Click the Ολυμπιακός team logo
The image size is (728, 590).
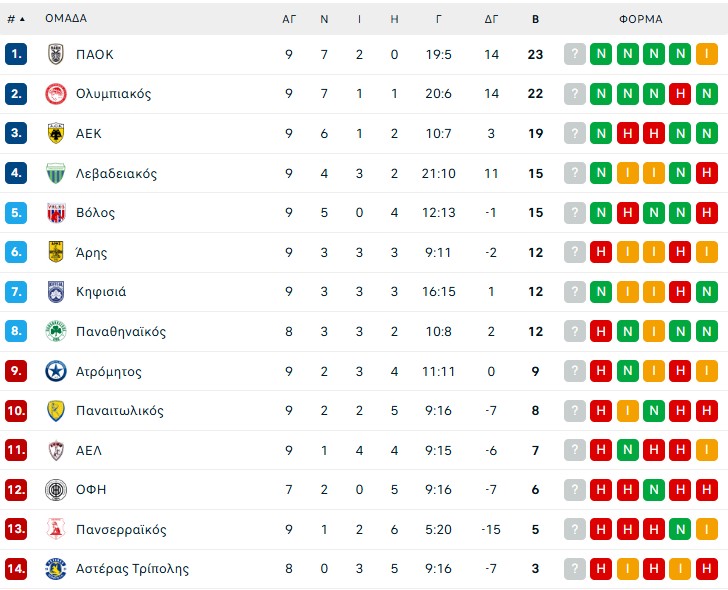(x=56, y=94)
